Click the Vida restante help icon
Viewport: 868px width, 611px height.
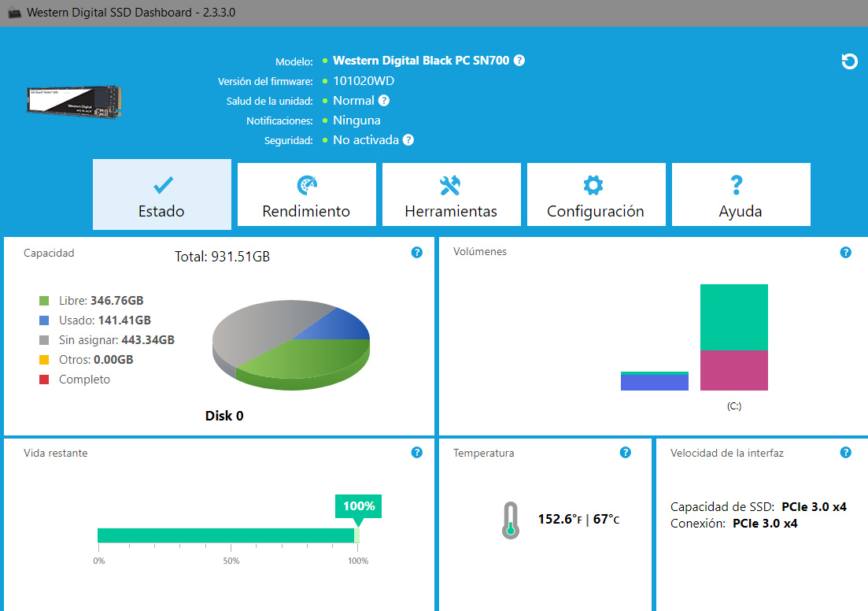click(x=417, y=453)
